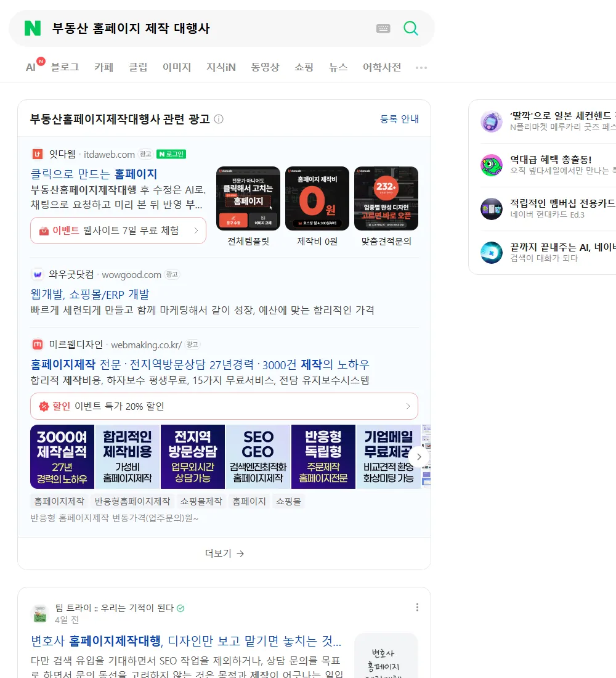Switch to the 어학사전 tab

point(382,67)
